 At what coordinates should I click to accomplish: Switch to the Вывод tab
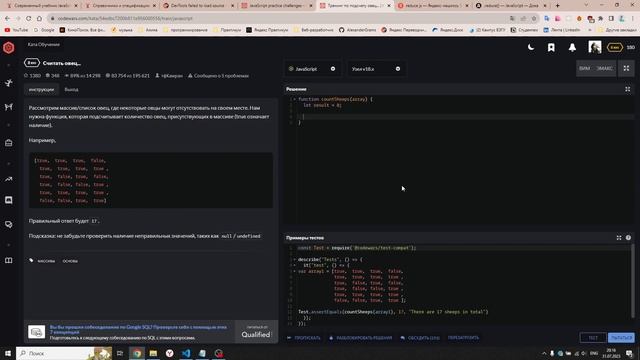(71, 89)
